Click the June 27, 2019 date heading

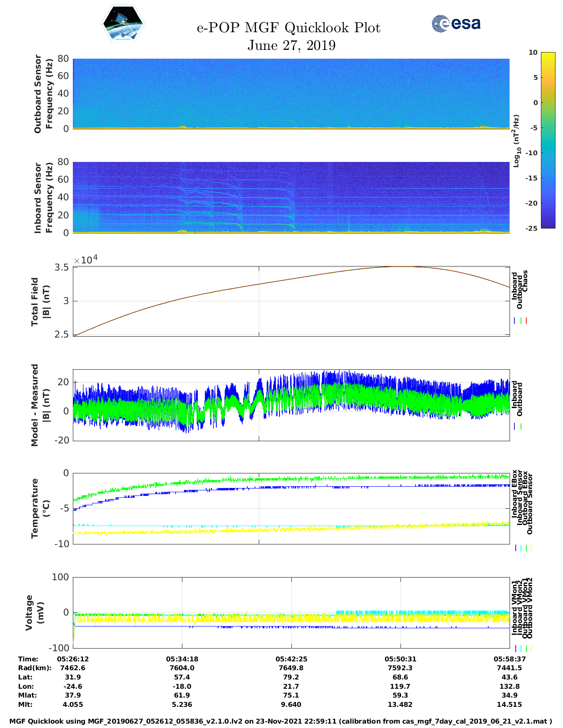pyautogui.click(x=291, y=45)
